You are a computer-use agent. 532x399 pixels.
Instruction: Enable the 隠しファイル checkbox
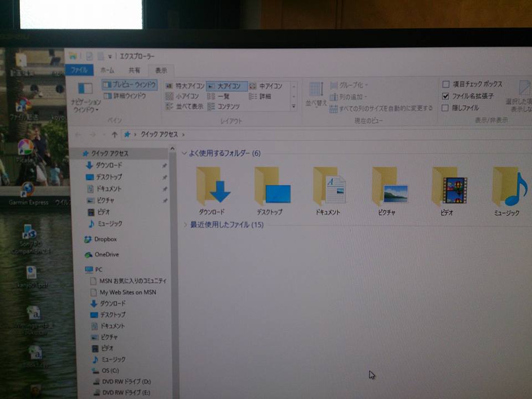click(x=446, y=108)
